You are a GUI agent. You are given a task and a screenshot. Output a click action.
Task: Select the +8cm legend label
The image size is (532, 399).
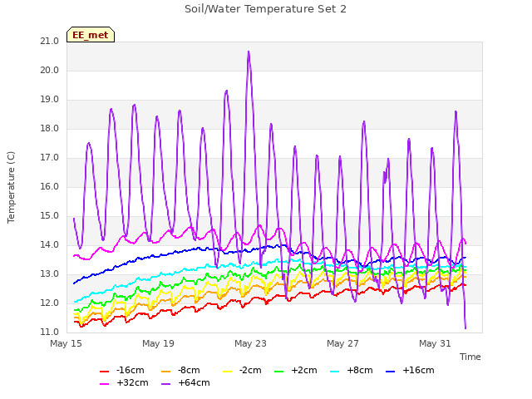[360, 370]
